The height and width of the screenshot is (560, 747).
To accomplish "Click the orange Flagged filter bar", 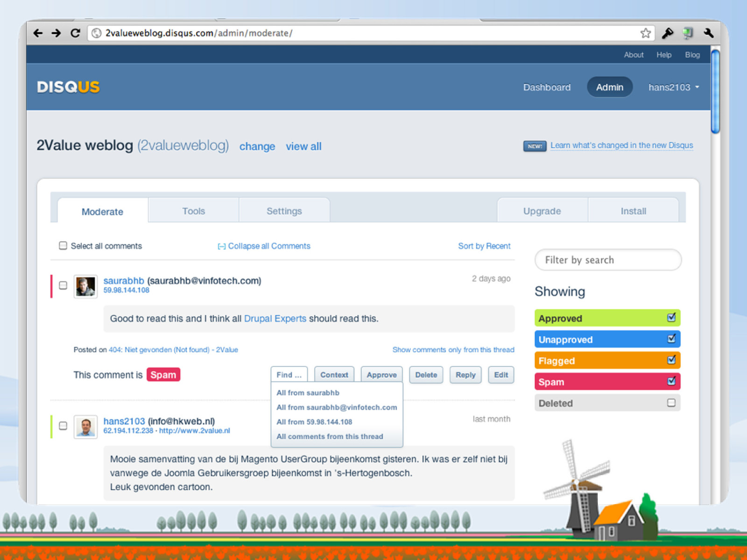I will (x=607, y=360).
